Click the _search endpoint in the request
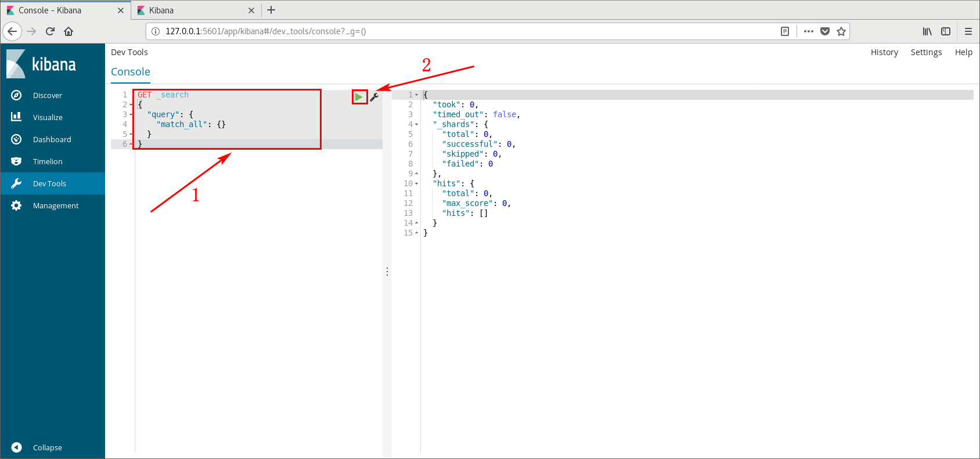The image size is (980, 459). [x=172, y=95]
